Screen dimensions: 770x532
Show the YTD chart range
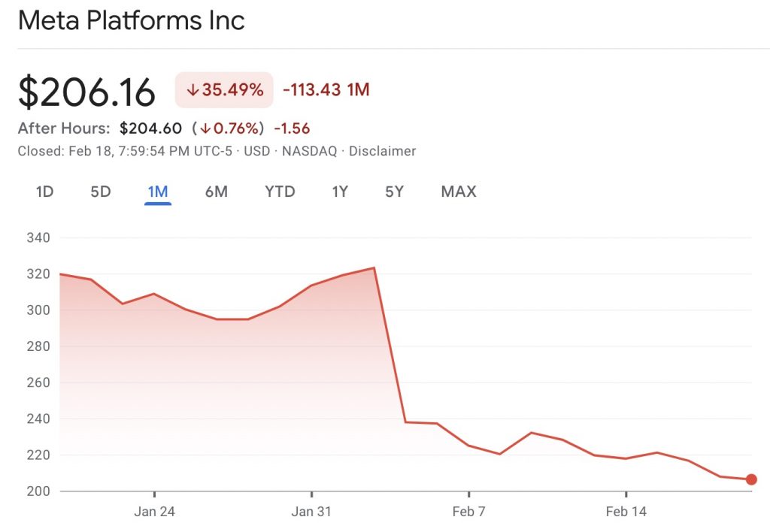tap(280, 192)
